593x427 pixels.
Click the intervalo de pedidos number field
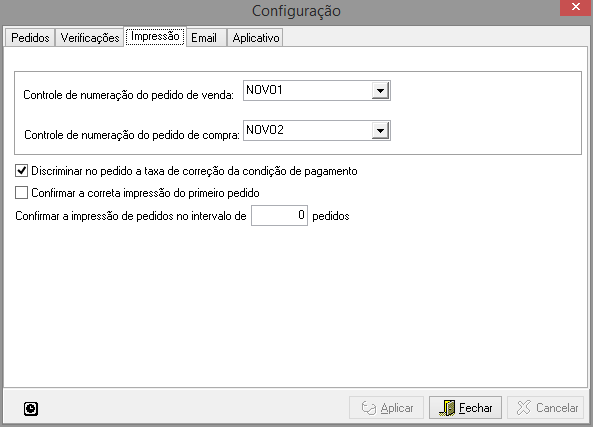tap(279, 216)
